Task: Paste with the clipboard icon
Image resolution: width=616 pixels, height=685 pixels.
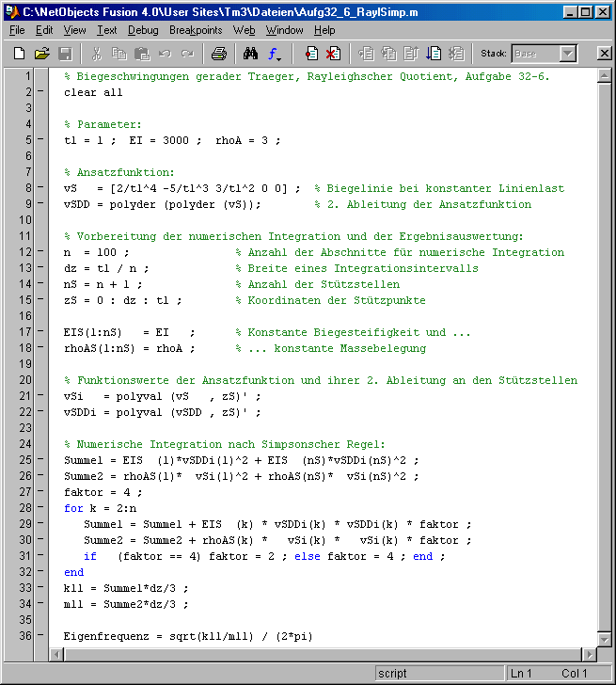Action: (x=142, y=54)
